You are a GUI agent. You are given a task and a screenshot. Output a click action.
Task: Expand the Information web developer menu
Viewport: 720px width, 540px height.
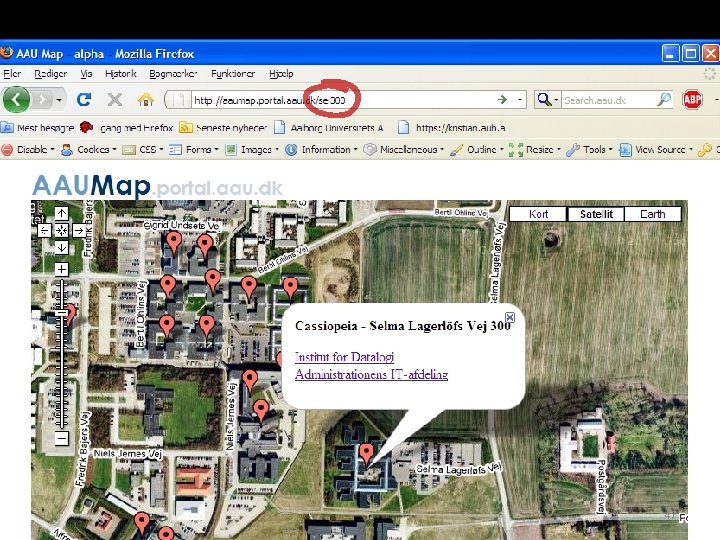tap(321, 150)
